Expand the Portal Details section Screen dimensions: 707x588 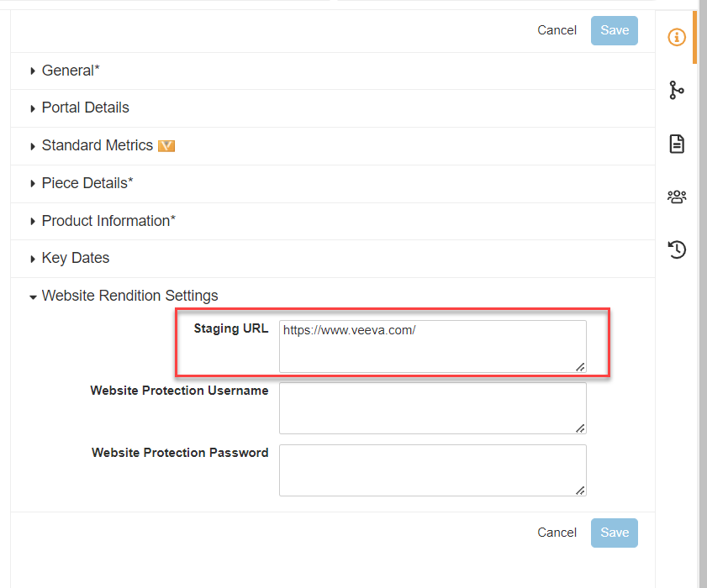point(85,108)
